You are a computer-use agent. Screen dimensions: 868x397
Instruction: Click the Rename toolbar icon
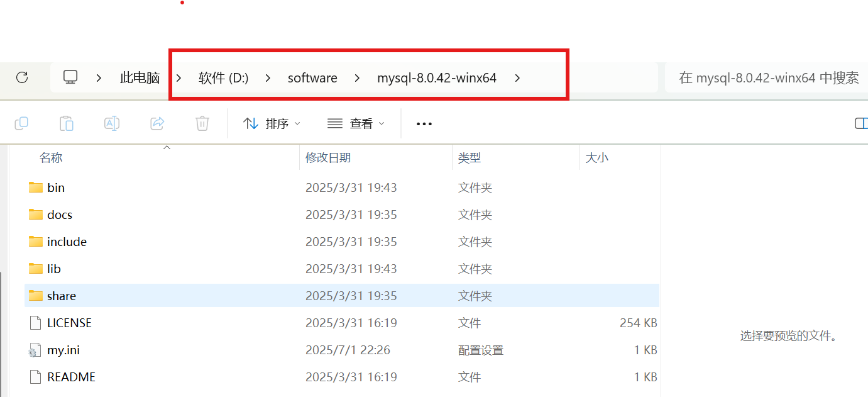(x=112, y=123)
